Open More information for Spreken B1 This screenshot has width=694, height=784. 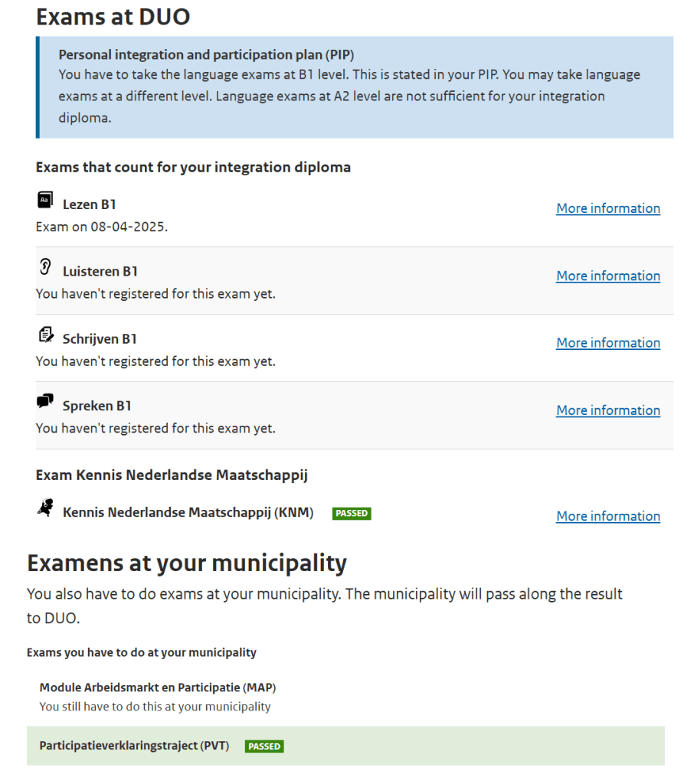607,410
